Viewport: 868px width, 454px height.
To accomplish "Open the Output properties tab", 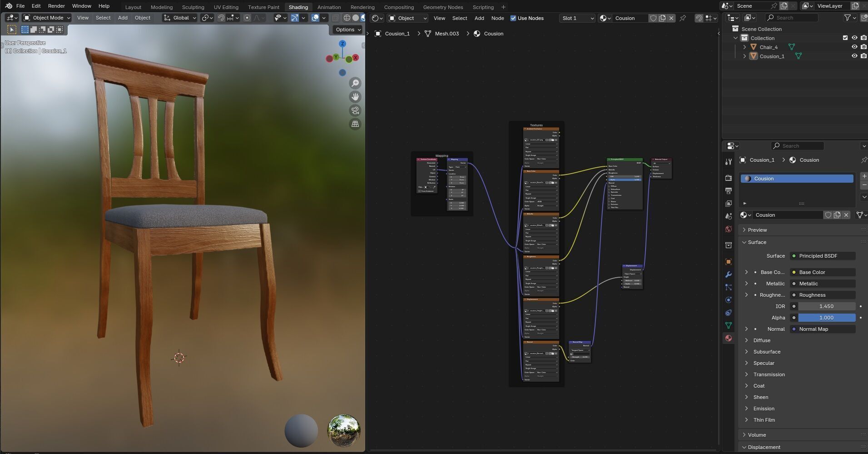I will pyautogui.click(x=729, y=191).
